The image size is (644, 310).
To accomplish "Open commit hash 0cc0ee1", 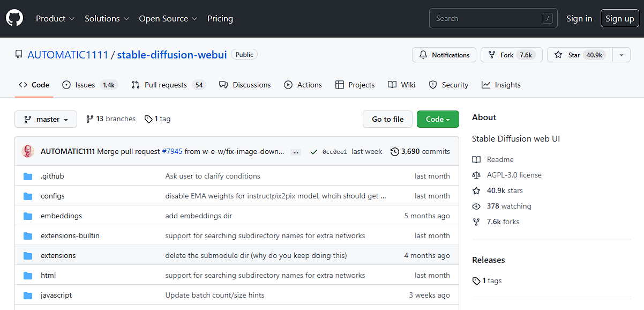I will tap(335, 152).
